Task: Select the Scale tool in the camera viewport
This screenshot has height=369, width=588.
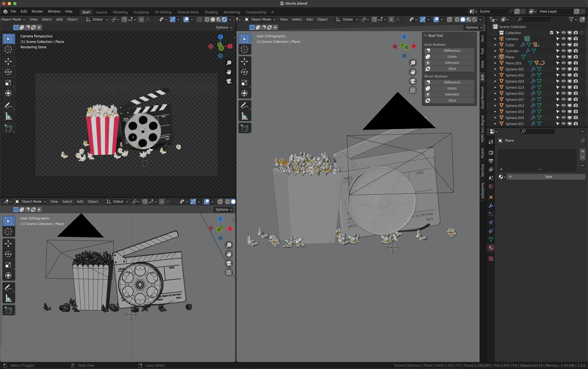Action: [8, 83]
